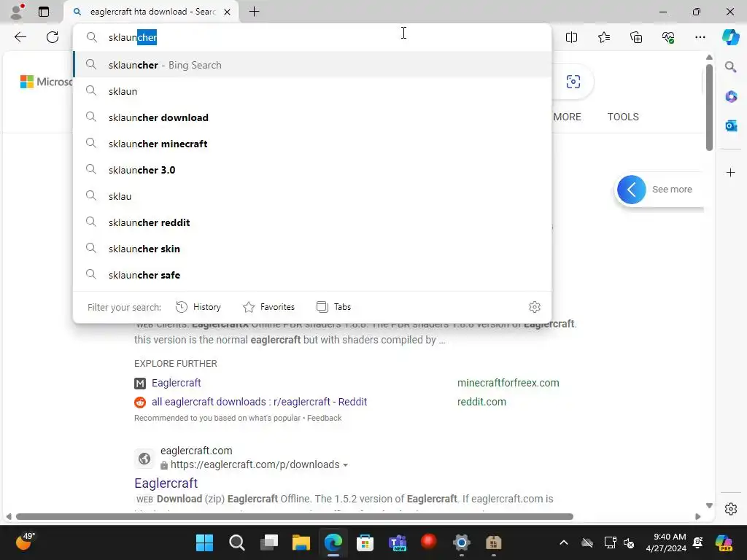Open the Copilot icon in the toolbar
The height and width of the screenshot is (560, 747).
(730, 37)
